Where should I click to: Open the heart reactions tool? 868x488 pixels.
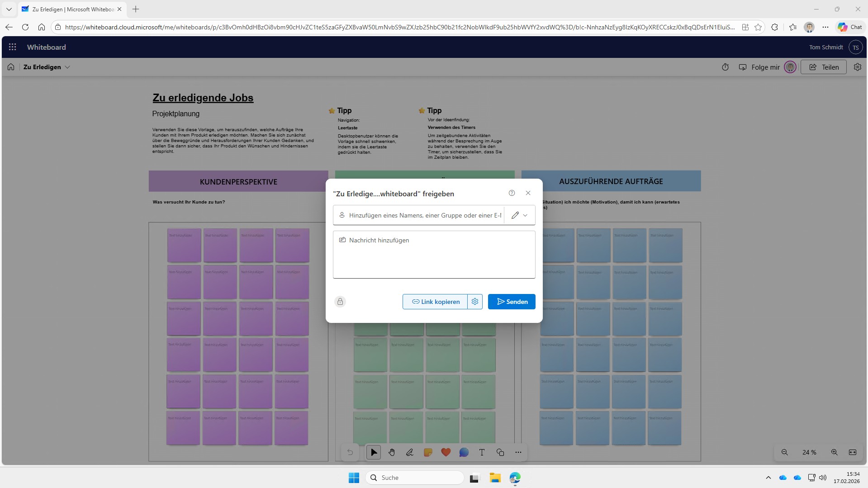pos(446,452)
